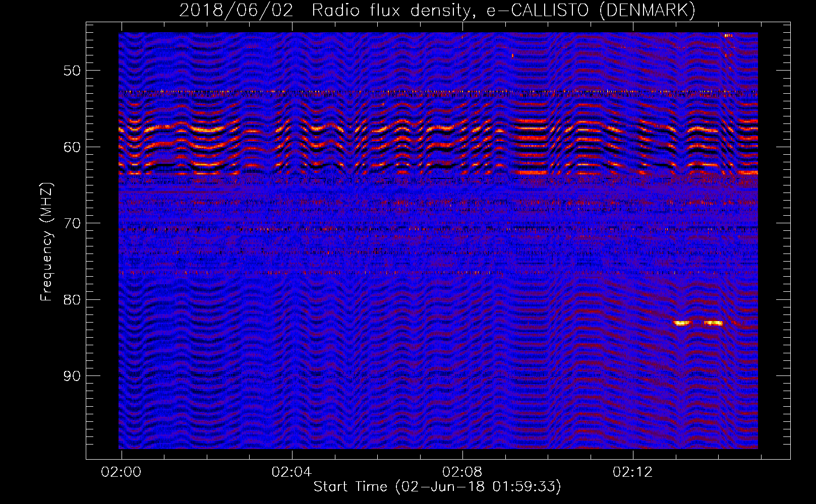Click the bright yellow burst near 83 MHz
This screenshot has height=504, width=816.
click(698, 323)
